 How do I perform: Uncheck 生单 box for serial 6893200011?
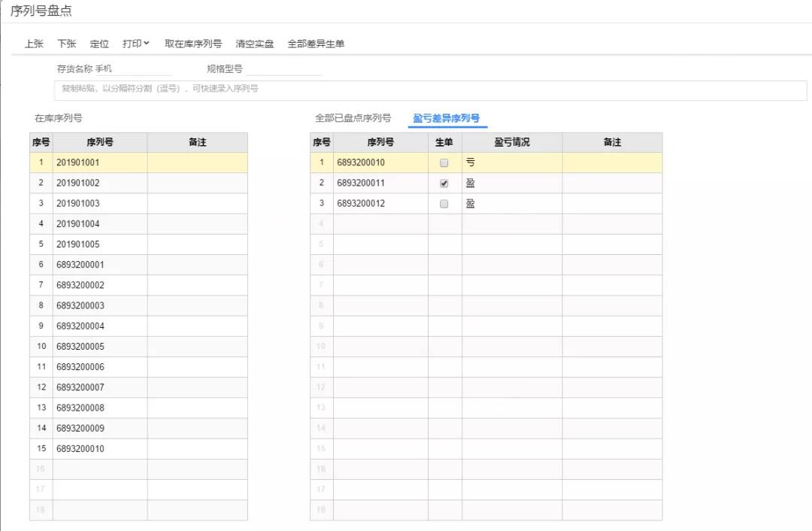(x=444, y=184)
